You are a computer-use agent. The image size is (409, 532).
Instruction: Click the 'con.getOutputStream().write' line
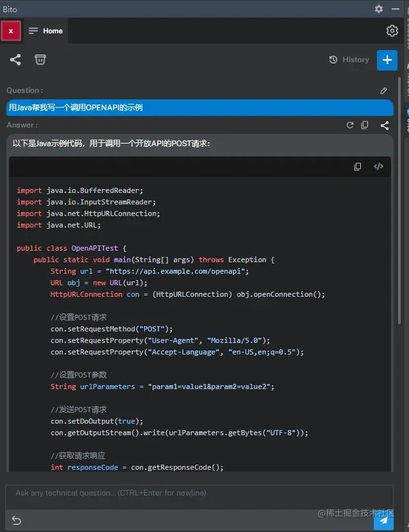click(x=179, y=433)
